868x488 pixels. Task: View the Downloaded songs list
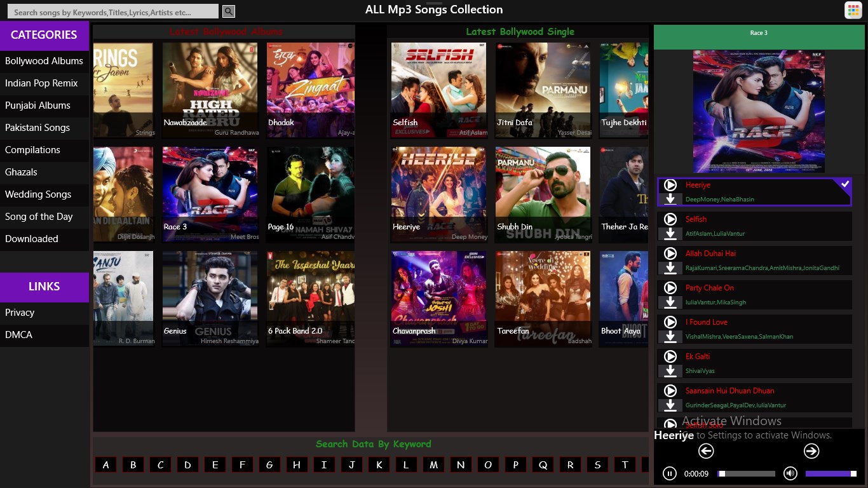pyautogui.click(x=44, y=239)
